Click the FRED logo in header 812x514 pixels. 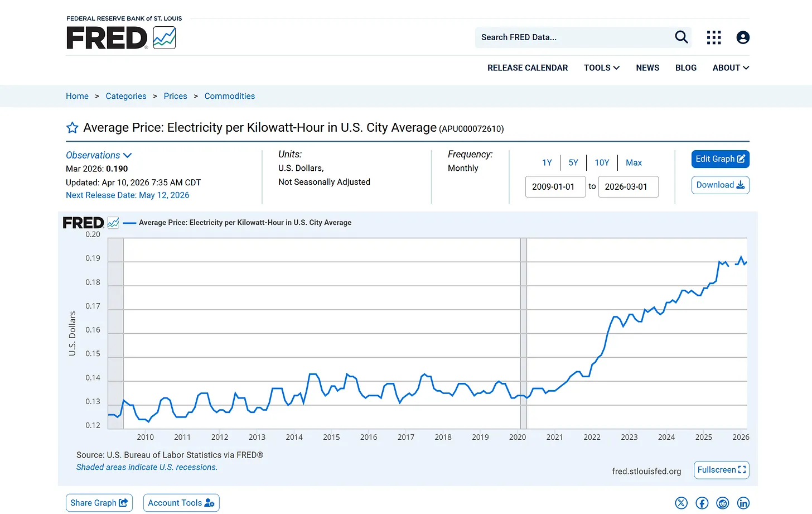click(x=121, y=37)
